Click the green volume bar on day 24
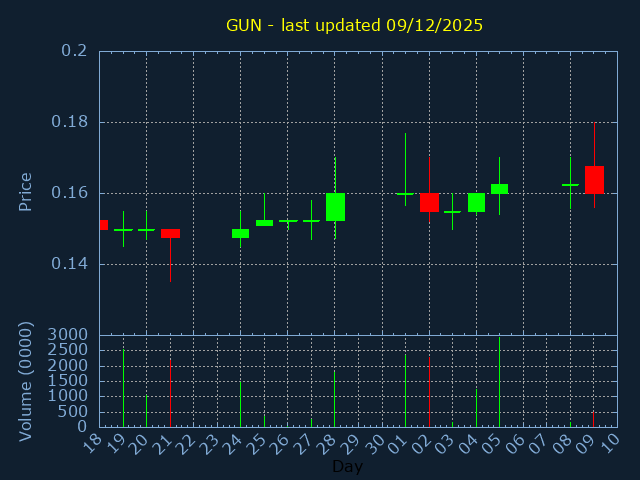The width and height of the screenshot is (640, 480). [240, 403]
